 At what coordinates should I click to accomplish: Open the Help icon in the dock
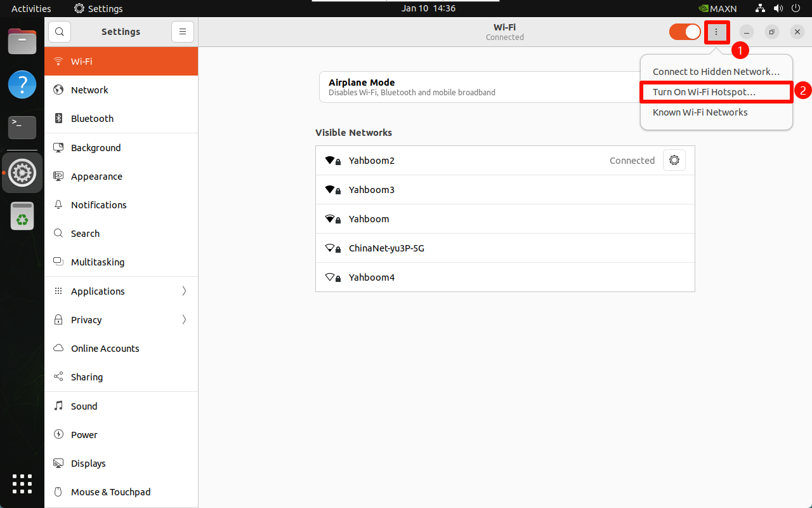point(22,84)
